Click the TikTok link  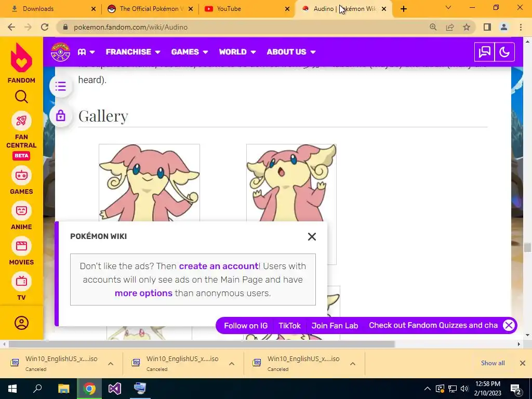(x=289, y=326)
